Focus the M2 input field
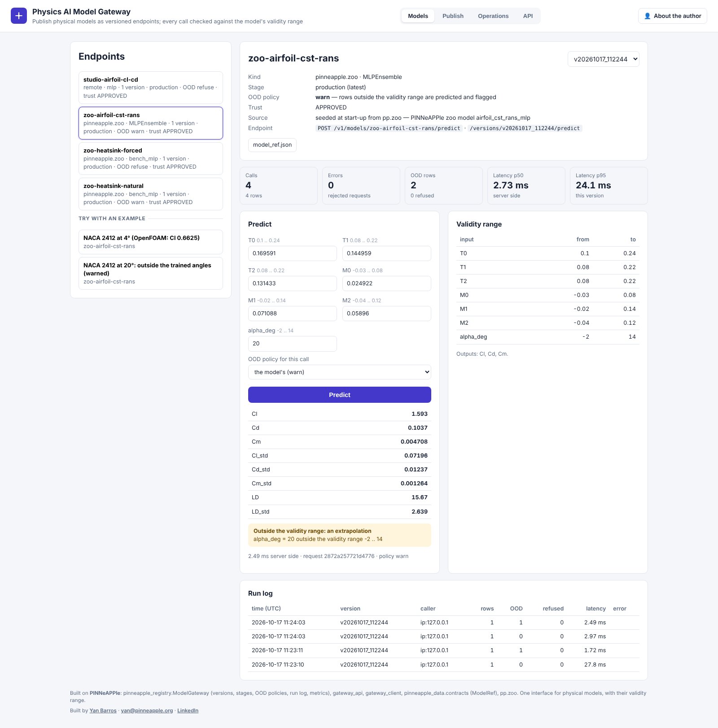 point(386,314)
